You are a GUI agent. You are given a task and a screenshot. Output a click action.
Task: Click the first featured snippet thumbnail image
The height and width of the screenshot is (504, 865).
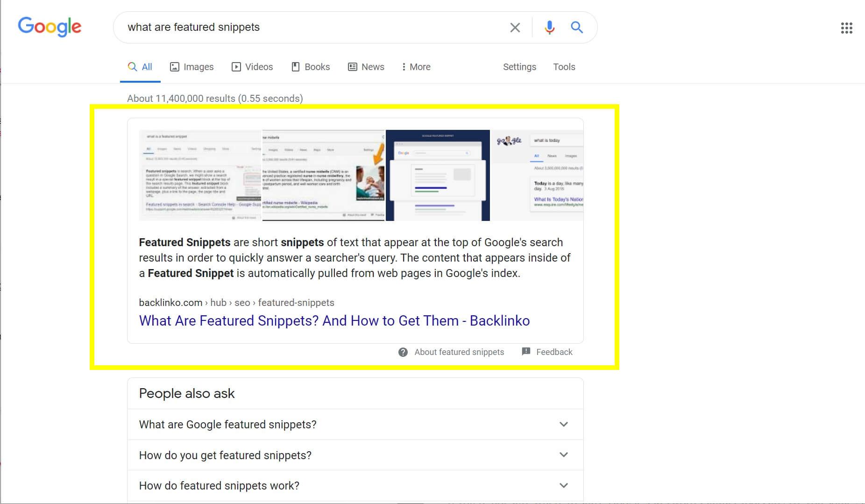(200, 175)
